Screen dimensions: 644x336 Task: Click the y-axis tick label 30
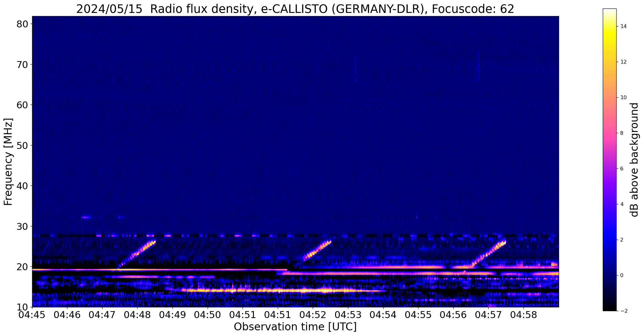click(x=22, y=226)
